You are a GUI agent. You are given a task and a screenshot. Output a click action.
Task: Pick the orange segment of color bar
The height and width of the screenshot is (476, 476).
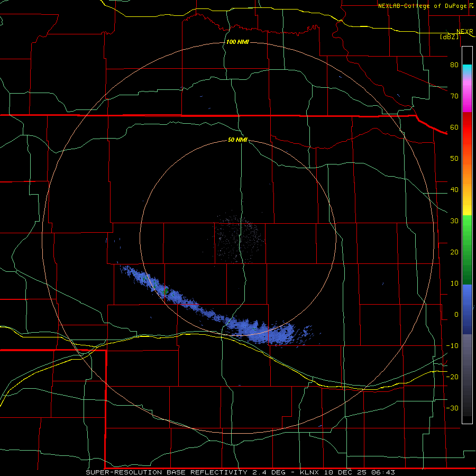(x=467, y=173)
